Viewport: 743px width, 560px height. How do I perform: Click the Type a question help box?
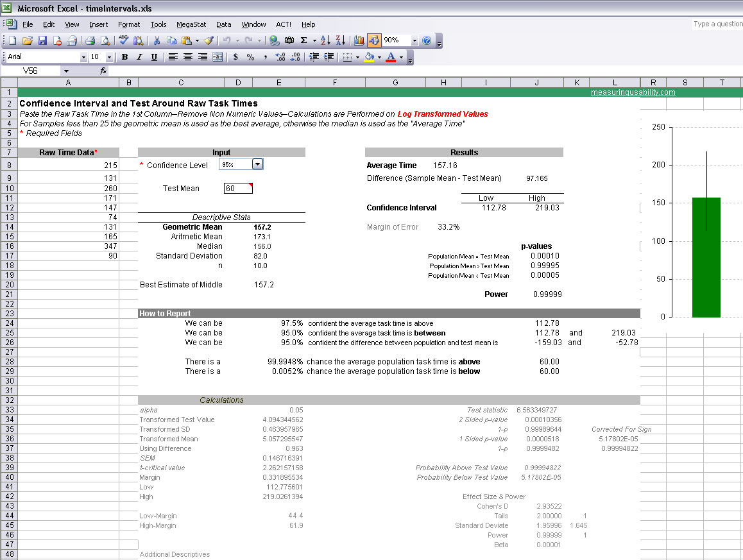pyautogui.click(x=717, y=24)
